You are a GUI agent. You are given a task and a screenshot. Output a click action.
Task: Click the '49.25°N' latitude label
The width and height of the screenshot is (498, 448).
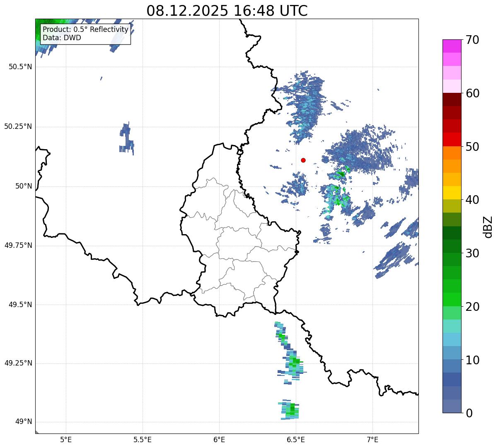pyautogui.click(x=18, y=363)
